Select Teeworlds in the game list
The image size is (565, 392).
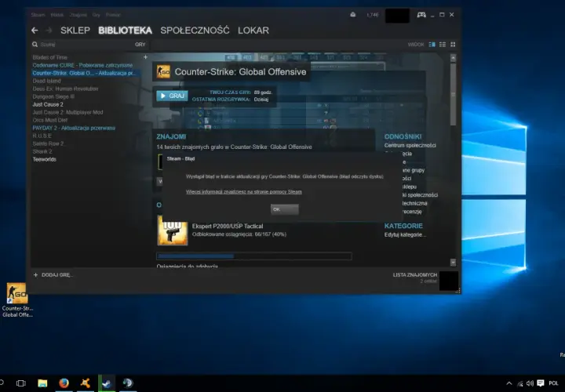44,159
